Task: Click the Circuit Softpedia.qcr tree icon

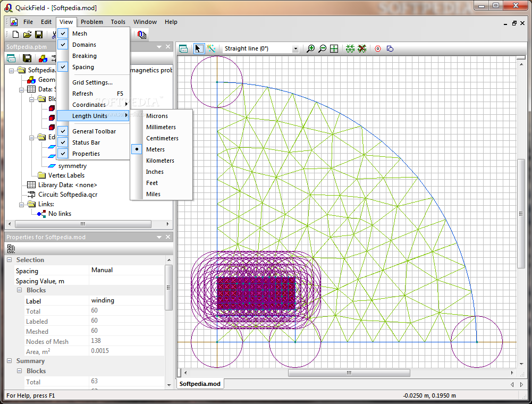Action: pos(31,195)
